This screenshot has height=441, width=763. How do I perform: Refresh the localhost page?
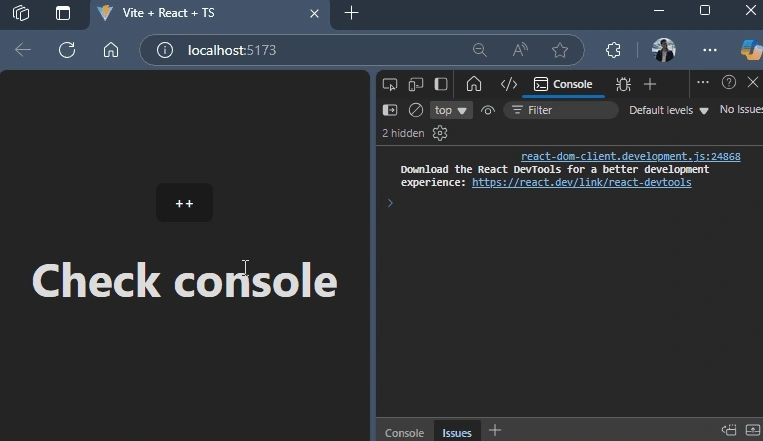(67, 50)
